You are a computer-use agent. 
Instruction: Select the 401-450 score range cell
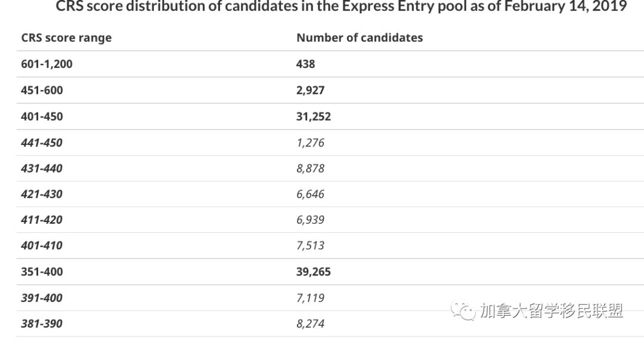[x=42, y=117]
